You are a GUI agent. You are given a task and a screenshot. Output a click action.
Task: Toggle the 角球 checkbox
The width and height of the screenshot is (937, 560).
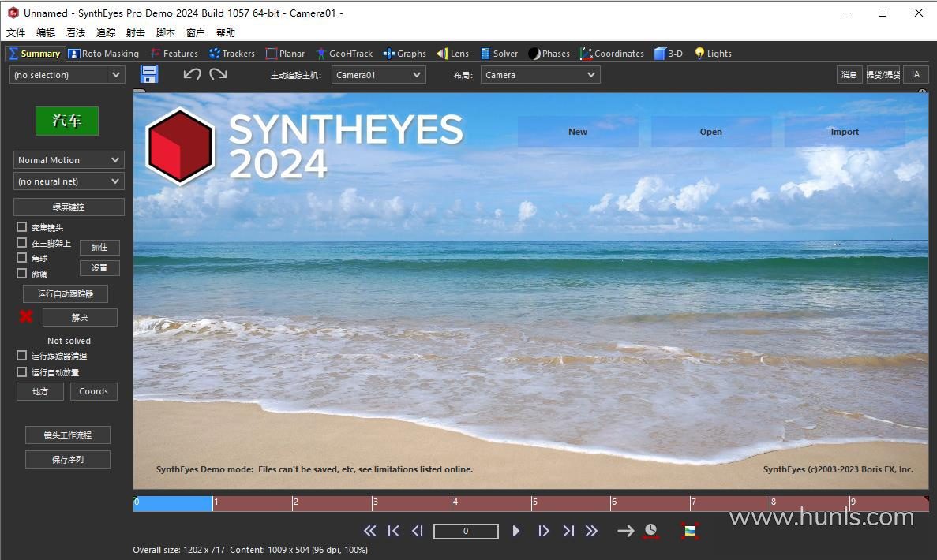tap(22, 258)
